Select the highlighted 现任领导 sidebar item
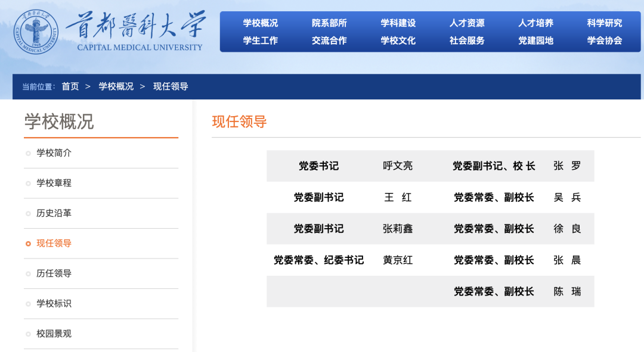 pyautogui.click(x=54, y=243)
